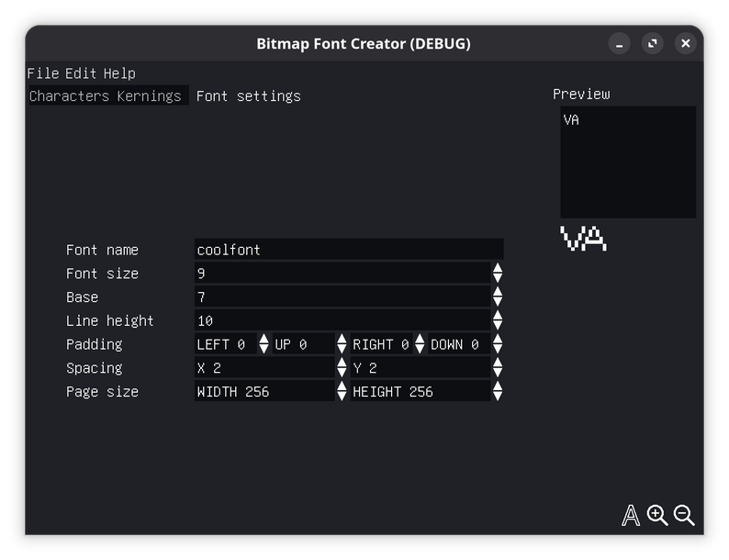This screenshot has width=729, height=560.
Task: Click the Base value field
Action: [x=342, y=297]
